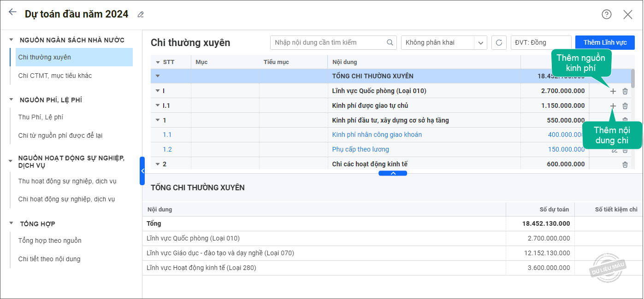Collapse the NGUỒN NGÂN SÁCH NHÀ NƯỚC section
Viewport: 644px width, 299px height.
point(12,40)
